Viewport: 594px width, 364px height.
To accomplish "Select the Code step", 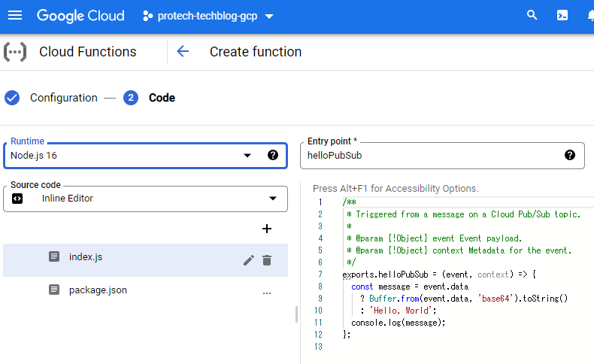I will pyautogui.click(x=161, y=98).
